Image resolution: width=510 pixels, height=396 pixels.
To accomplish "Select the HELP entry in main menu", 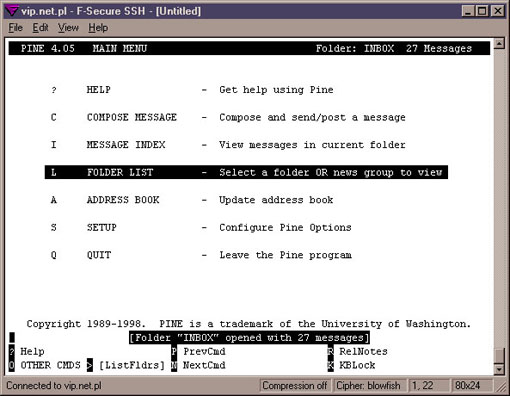I will coord(99,90).
